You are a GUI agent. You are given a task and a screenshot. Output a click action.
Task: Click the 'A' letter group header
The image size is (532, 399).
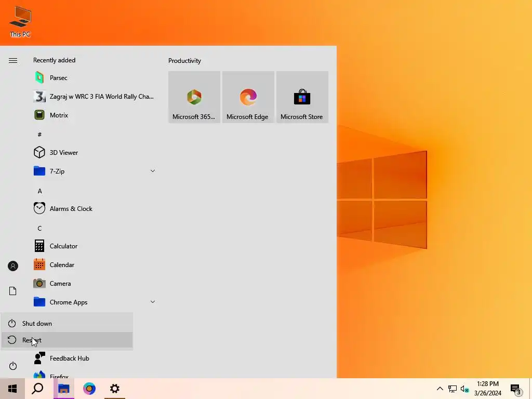coord(39,191)
